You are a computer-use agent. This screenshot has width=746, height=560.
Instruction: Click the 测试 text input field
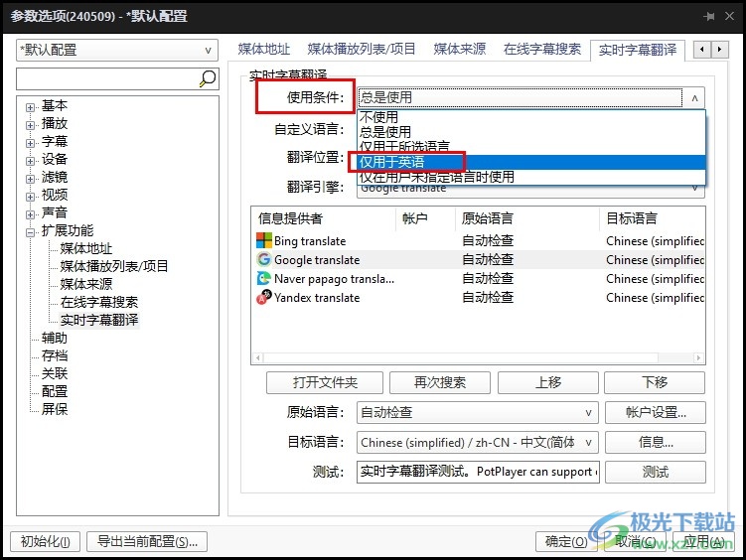[478, 472]
